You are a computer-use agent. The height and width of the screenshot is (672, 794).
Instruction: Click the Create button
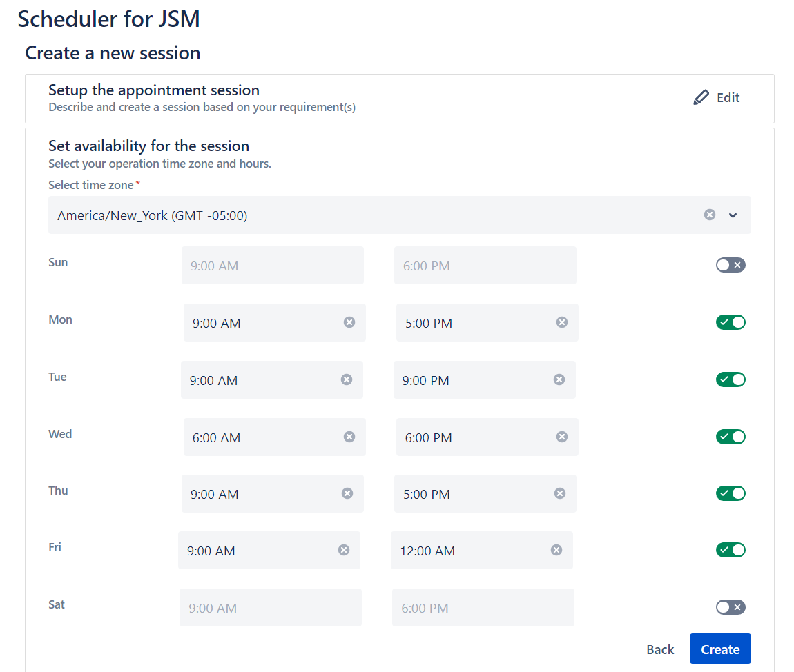[x=720, y=649]
